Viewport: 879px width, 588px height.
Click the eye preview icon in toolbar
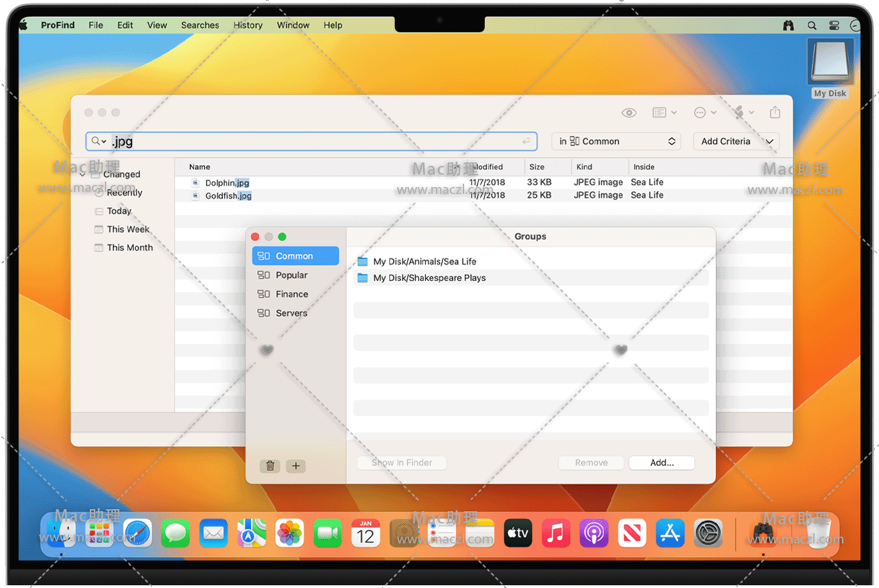click(x=629, y=112)
